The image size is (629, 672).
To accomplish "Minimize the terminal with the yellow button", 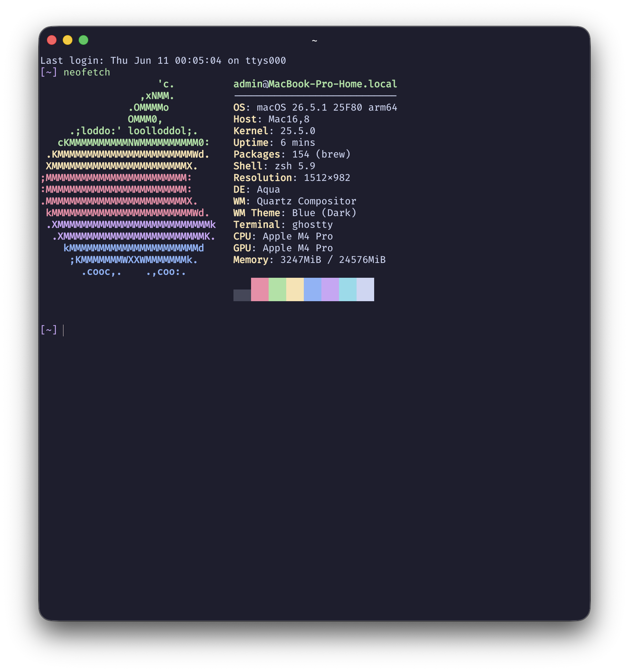I will [68, 40].
